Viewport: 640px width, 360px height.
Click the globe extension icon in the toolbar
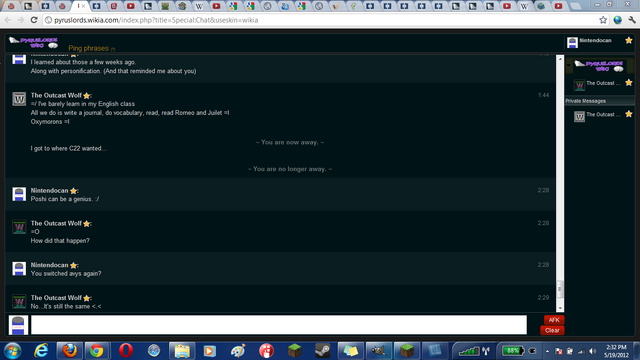pos(618,20)
